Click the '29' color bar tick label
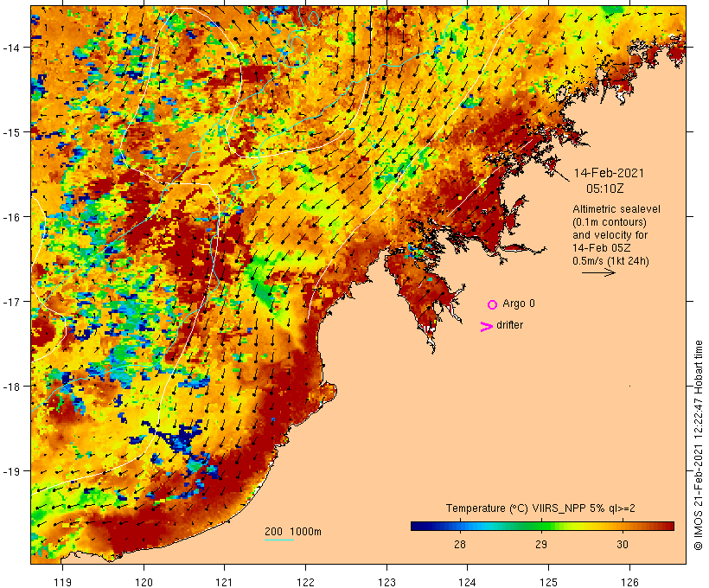The width and height of the screenshot is (709, 588). click(x=541, y=544)
